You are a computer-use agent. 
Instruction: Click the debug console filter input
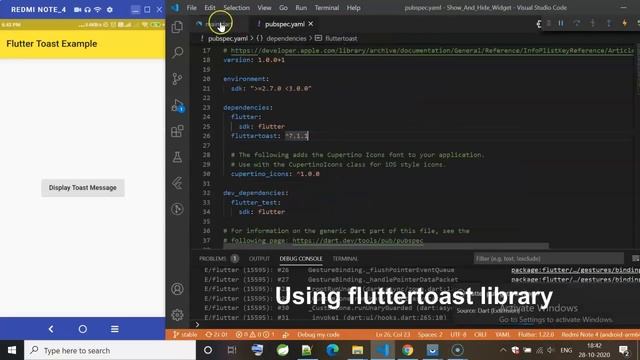pos(549,259)
